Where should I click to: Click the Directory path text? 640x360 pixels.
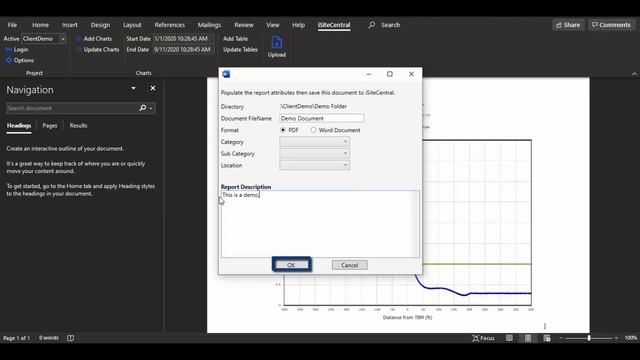pos(313,107)
